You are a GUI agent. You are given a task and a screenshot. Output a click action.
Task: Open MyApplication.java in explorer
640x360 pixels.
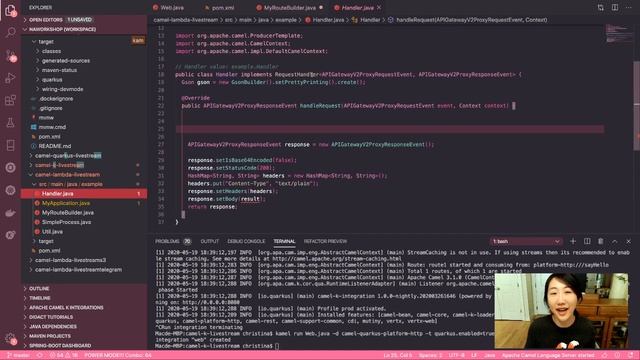pyautogui.click(x=66, y=203)
